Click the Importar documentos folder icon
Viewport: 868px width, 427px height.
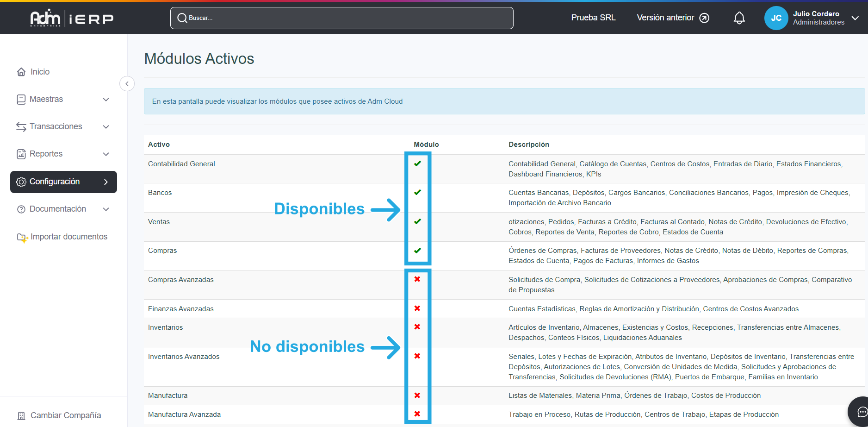pos(22,237)
